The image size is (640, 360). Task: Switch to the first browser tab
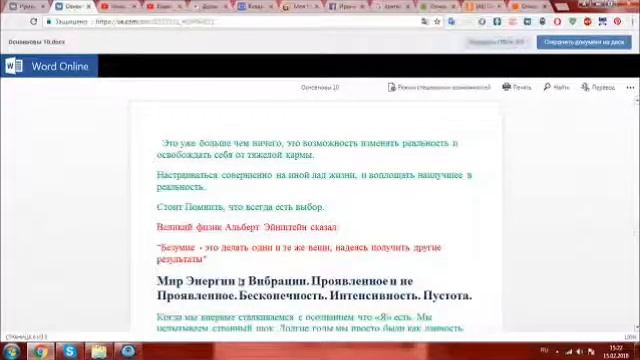26,7
